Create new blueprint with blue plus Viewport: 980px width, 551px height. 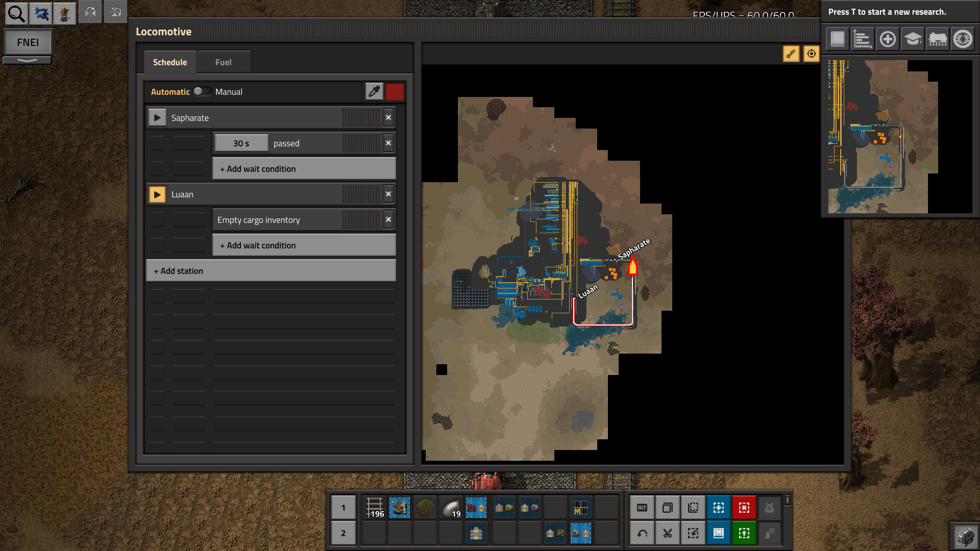(x=719, y=508)
